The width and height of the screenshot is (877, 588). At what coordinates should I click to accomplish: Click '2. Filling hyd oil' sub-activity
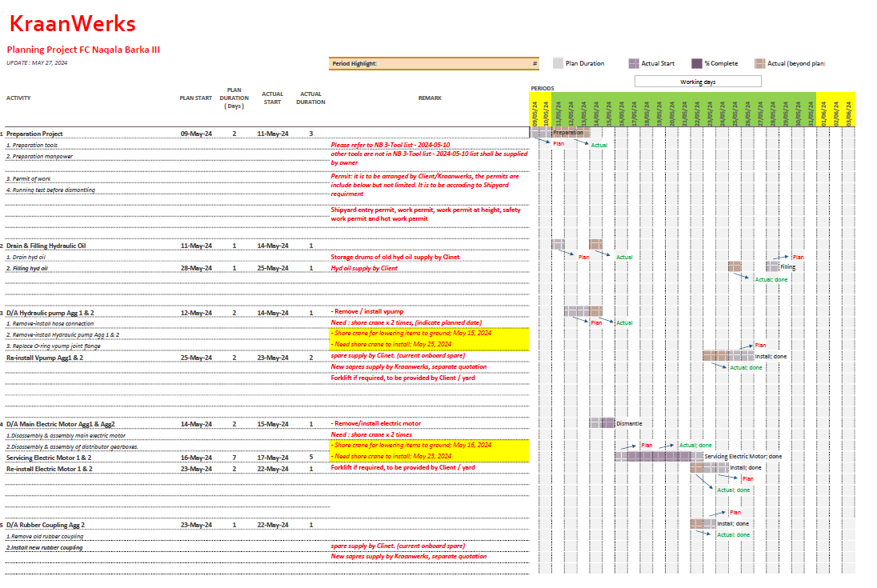[27, 268]
